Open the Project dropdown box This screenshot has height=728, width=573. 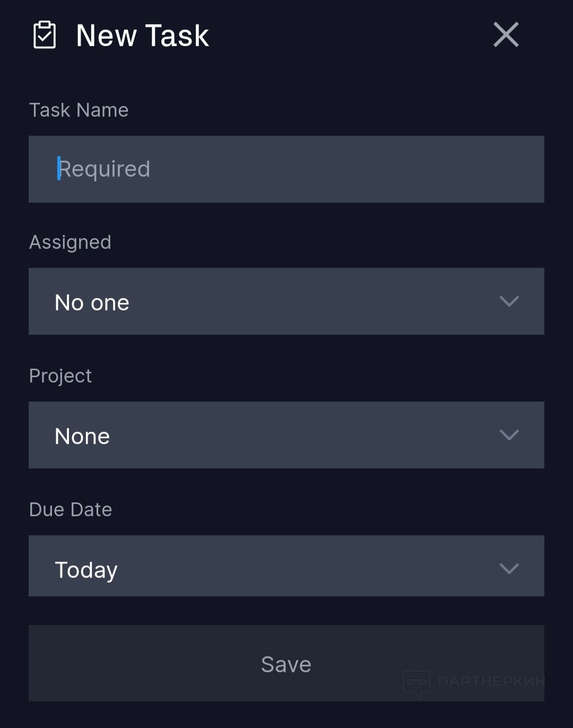click(x=286, y=435)
